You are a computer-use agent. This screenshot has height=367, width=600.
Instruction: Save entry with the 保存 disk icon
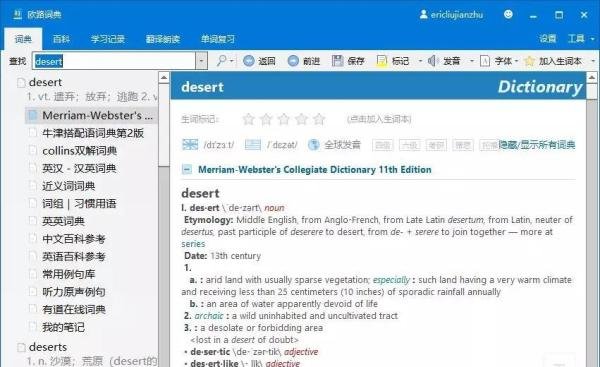(x=338, y=61)
